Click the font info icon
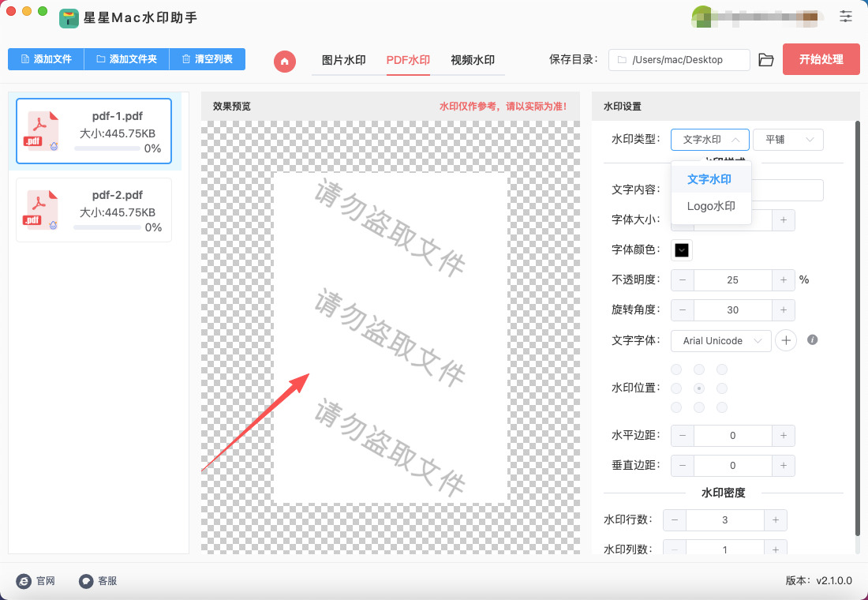This screenshot has height=600, width=868. 812,340
